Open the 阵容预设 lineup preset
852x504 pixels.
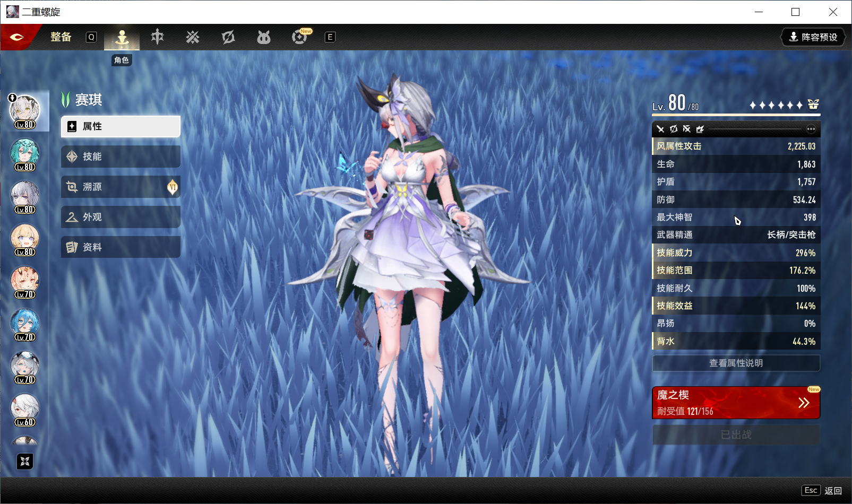pyautogui.click(x=813, y=37)
